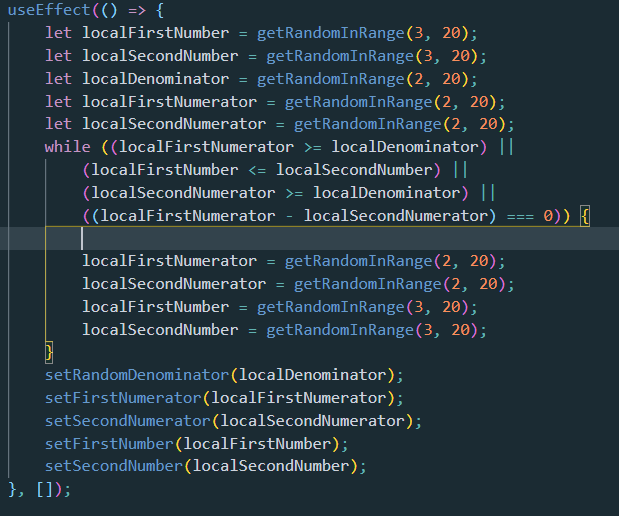Click the <= operator in the loop condition
Image resolution: width=619 pixels, height=516 pixels.
[257, 170]
